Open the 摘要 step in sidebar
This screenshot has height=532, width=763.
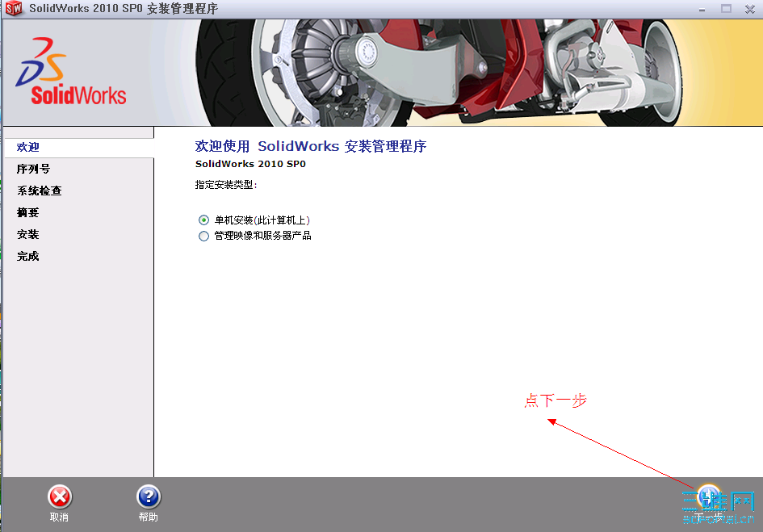pyautogui.click(x=27, y=212)
